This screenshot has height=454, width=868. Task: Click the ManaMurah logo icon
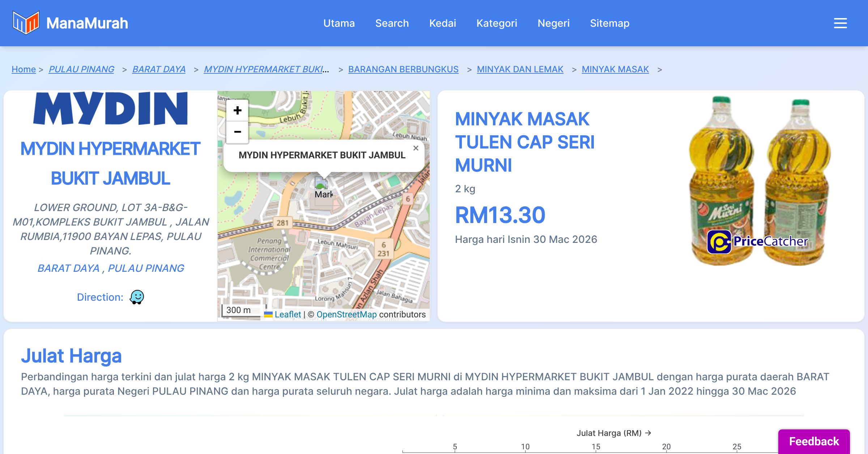[x=26, y=23]
